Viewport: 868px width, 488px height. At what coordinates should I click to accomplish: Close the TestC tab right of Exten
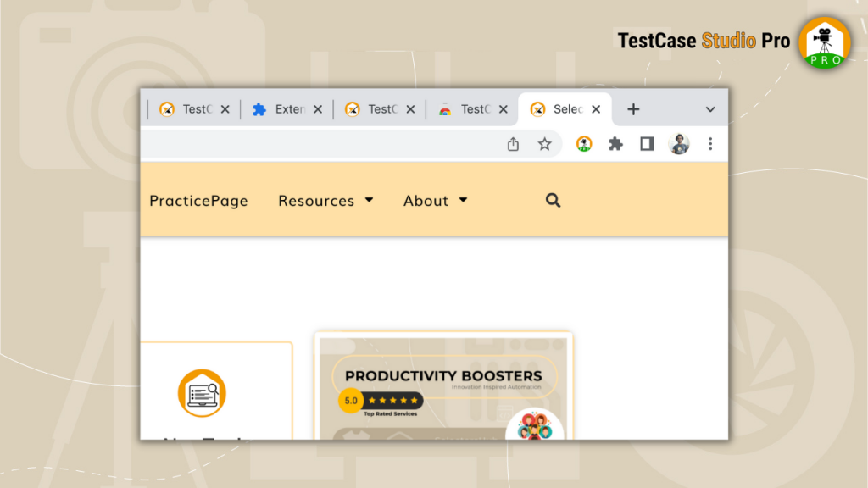[x=411, y=109]
